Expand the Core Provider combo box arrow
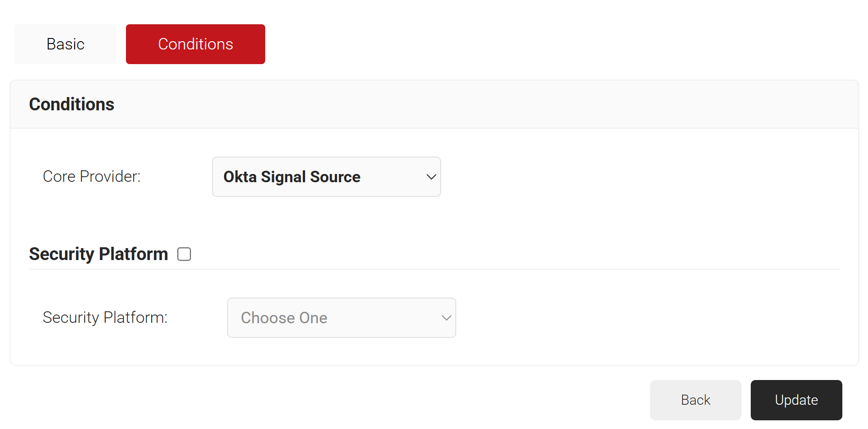Viewport: 868px width, 429px height. (x=431, y=177)
